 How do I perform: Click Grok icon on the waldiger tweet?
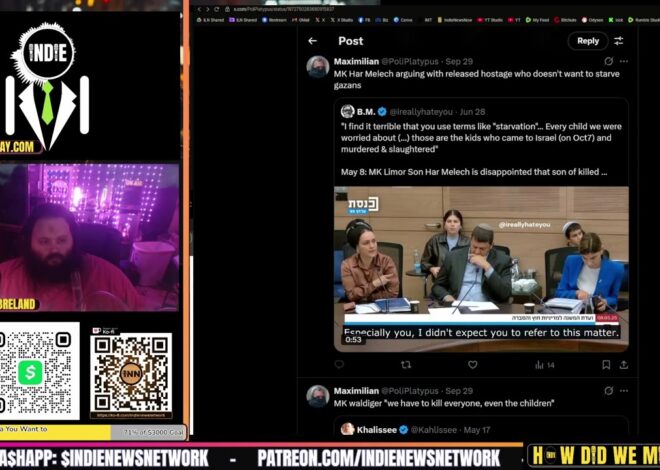click(607, 390)
